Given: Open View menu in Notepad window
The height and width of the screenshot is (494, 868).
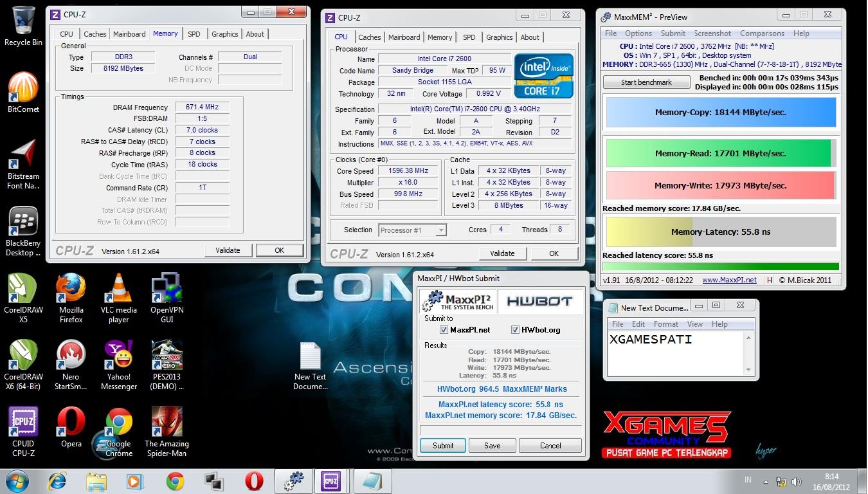Looking at the screenshot, I should [695, 324].
